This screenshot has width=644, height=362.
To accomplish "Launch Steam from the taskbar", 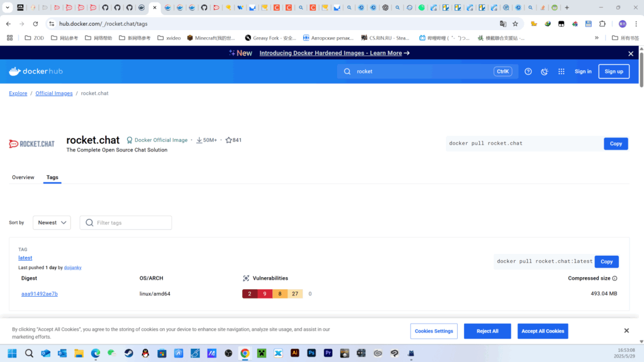I will click(x=128, y=353).
